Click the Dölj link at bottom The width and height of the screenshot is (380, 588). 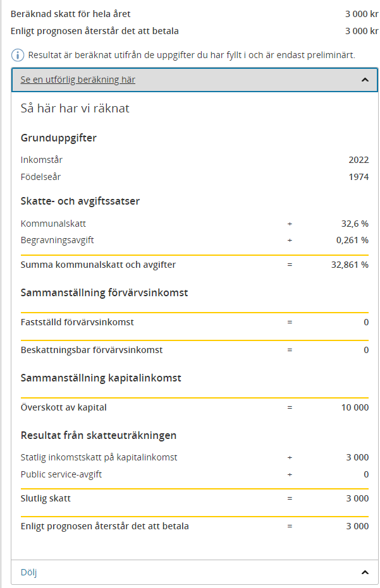(28, 572)
